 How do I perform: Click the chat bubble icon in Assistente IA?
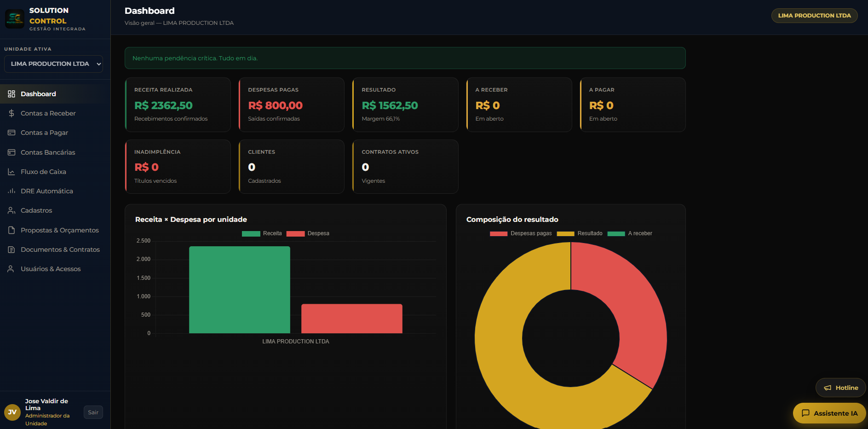pos(805,413)
